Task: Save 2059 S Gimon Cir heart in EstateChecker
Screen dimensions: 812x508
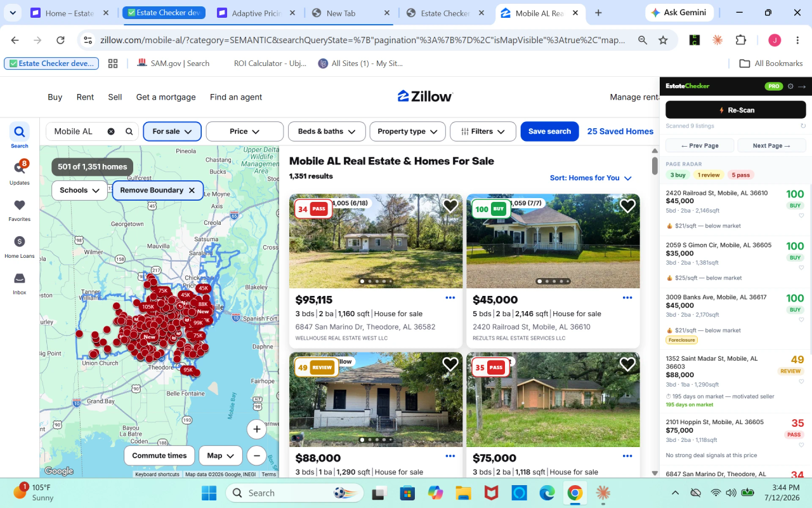Action: (x=801, y=267)
